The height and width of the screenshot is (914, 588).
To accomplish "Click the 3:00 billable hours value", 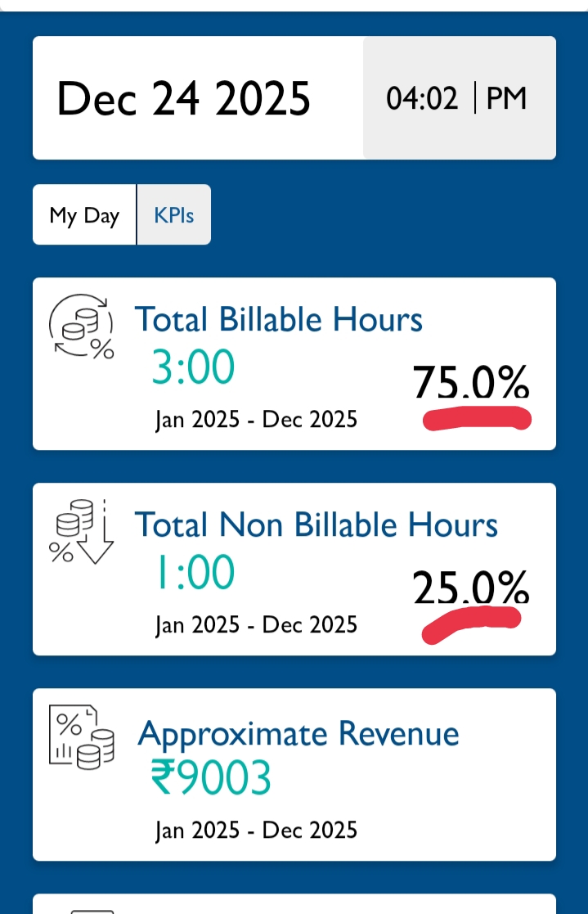I will pyautogui.click(x=193, y=369).
